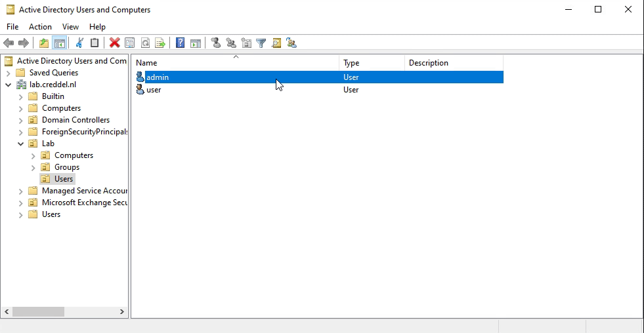This screenshot has width=644, height=333.
Task: Click the Create new user icon
Action: (215, 43)
